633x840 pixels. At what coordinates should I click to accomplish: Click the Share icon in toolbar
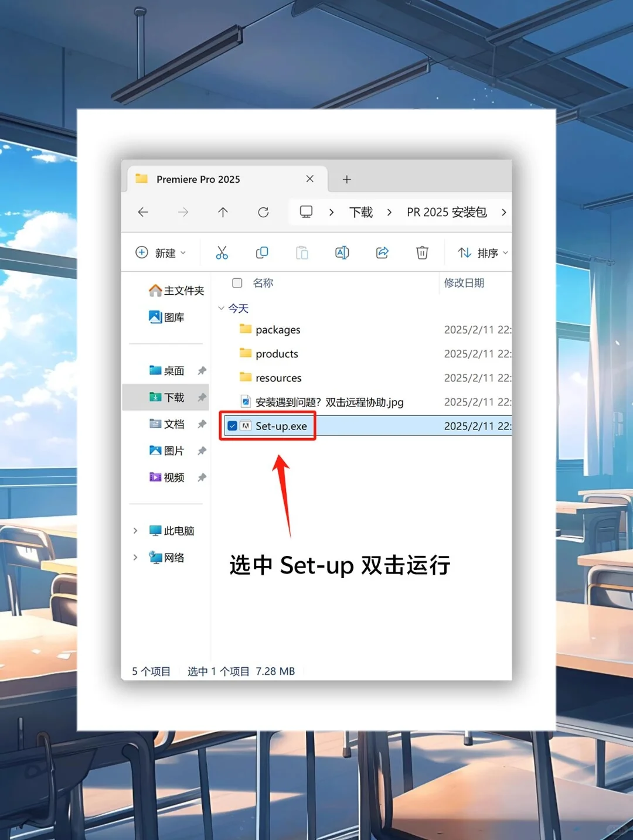pyautogui.click(x=382, y=252)
